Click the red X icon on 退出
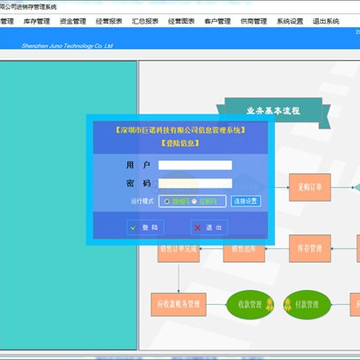 pyautogui.click(x=198, y=228)
